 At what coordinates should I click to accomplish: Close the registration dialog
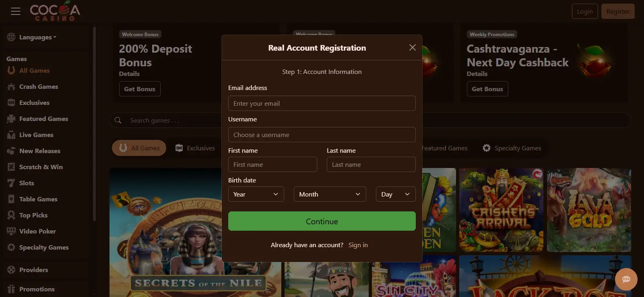[x=413, y=47]
